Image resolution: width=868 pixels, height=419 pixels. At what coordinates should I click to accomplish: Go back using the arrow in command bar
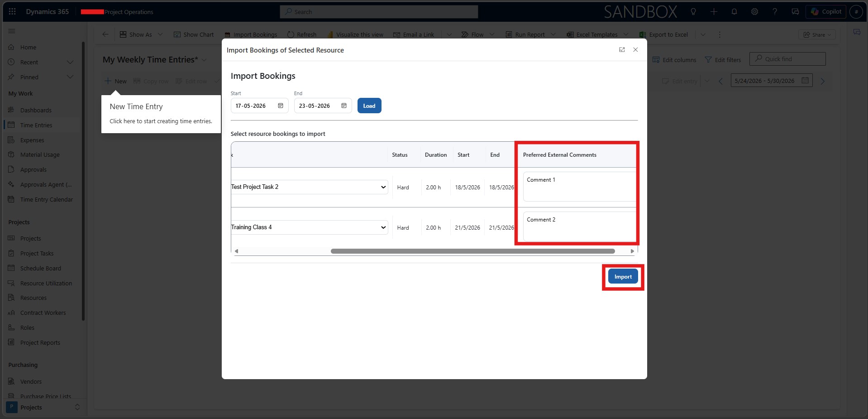(105, 34)
